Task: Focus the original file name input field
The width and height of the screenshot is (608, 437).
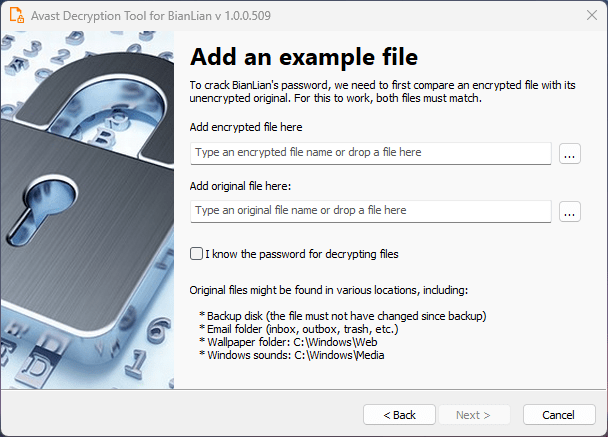Action: [x=370, y=211]
